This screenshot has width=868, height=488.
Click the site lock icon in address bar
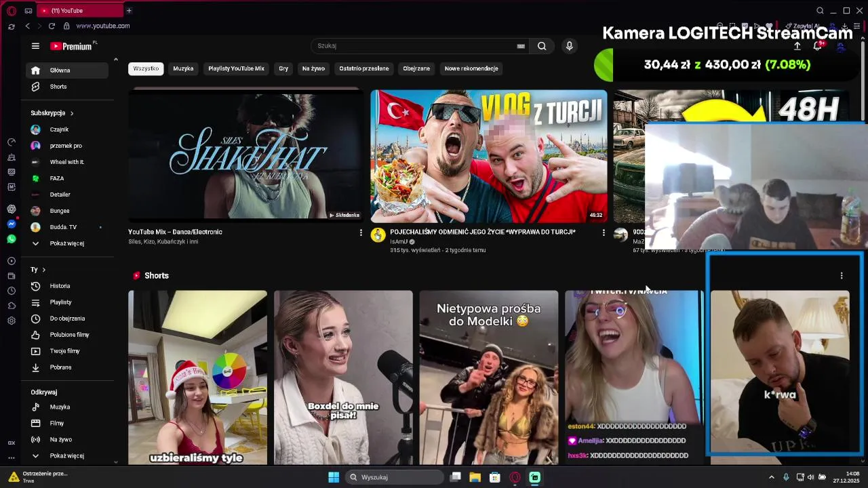[66, 26]
